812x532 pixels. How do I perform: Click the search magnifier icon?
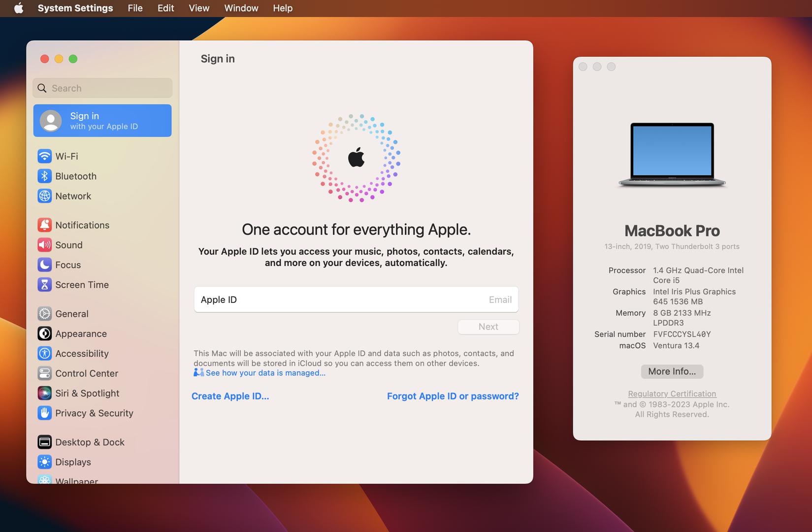[42, 88]
